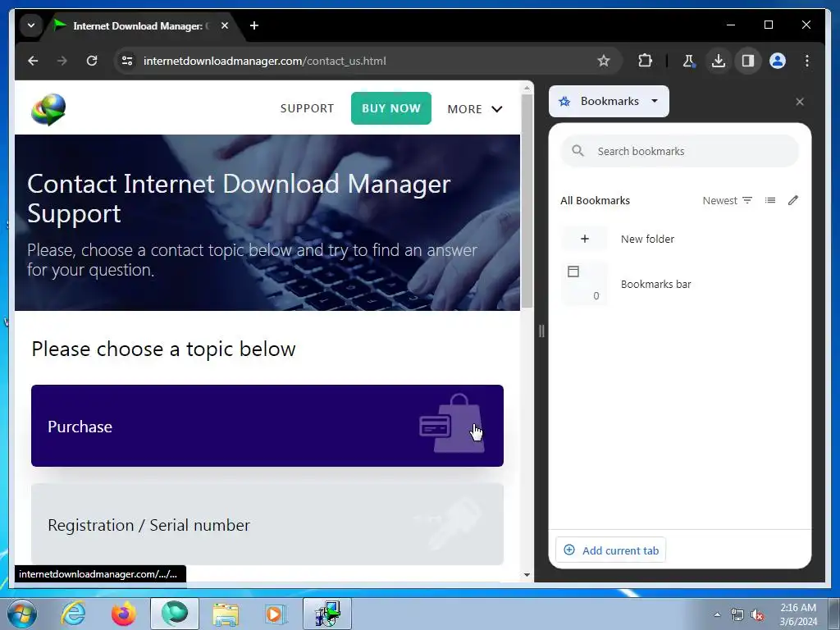
Task: Open the site information icon in the address bar
Action: tap(127, 61)
